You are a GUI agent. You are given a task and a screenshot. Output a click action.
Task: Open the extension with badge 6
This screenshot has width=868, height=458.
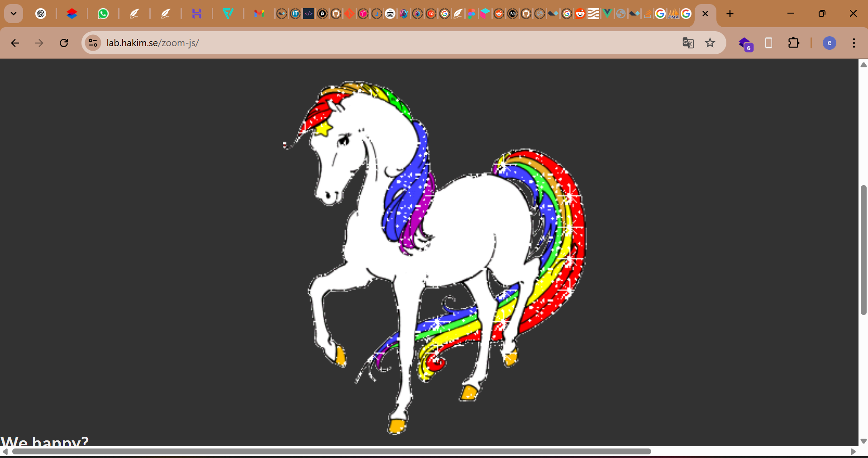(x=745, y=44)
